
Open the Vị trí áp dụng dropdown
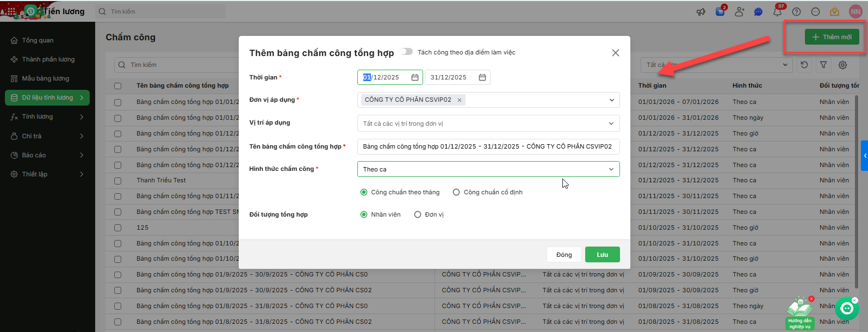[x=611, y=124]
